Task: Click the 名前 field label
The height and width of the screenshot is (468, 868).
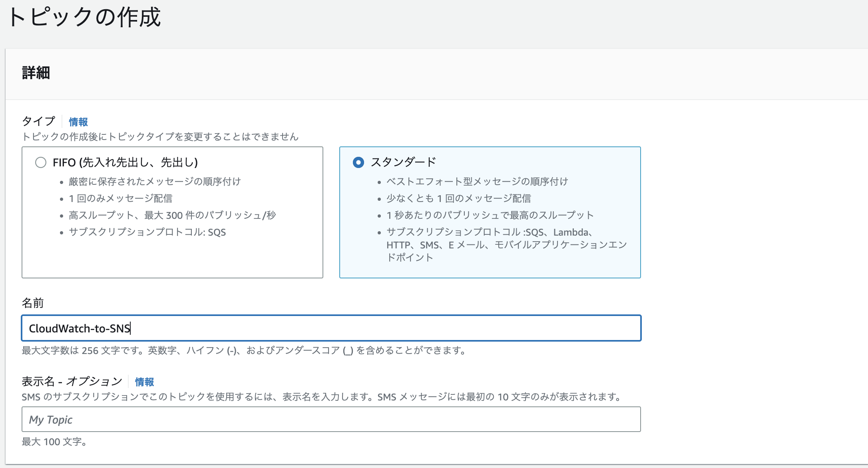Action: [x=34, y=303]
